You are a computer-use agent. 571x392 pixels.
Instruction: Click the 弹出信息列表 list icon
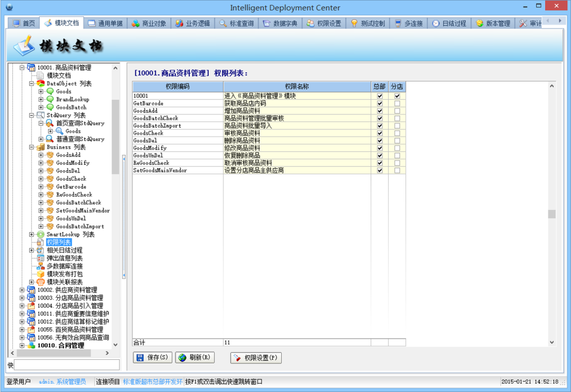point(40,258)
